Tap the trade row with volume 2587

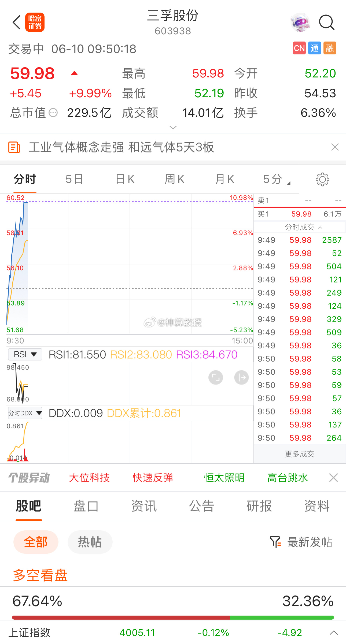click(x=300, y=240)
